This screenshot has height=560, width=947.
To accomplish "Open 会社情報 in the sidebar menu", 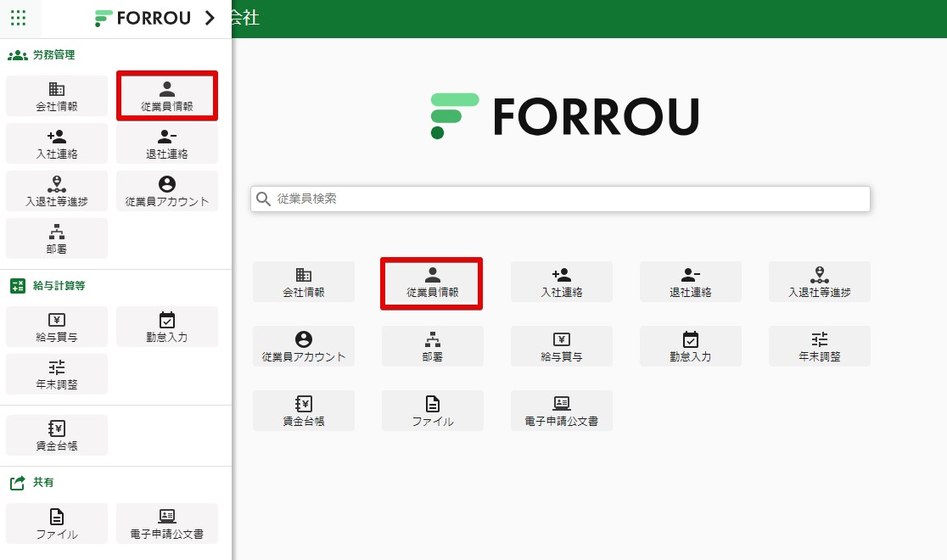I will pos(57,96).
